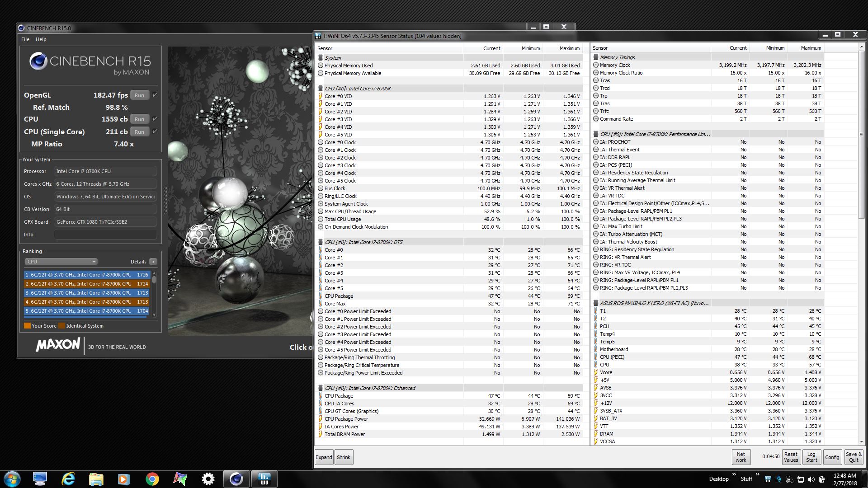Click the Cinebench title bar icon
This screenshot has height=488, width=868.
pyautogui.click(x=21, y=28)
